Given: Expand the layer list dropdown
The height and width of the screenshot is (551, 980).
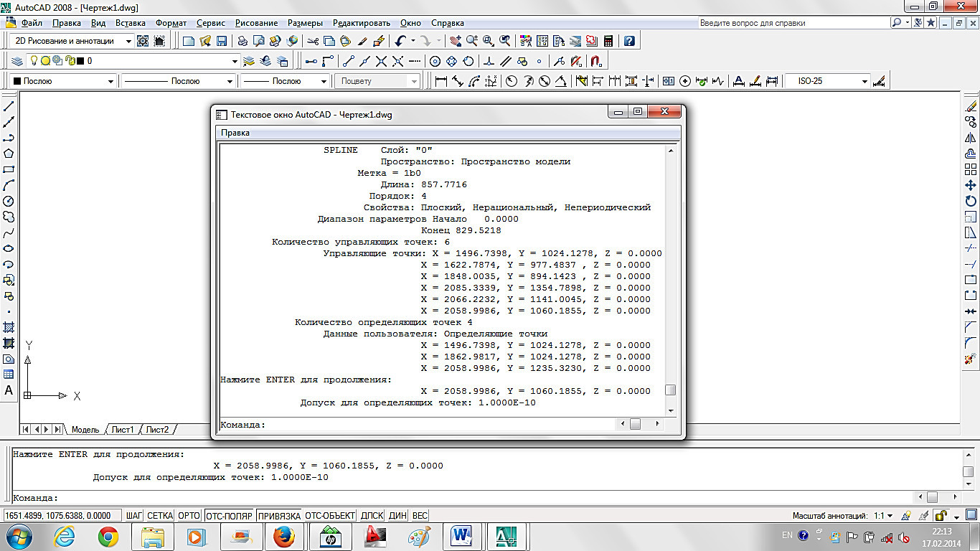Looking at the screenshot, I should [233, 61].
